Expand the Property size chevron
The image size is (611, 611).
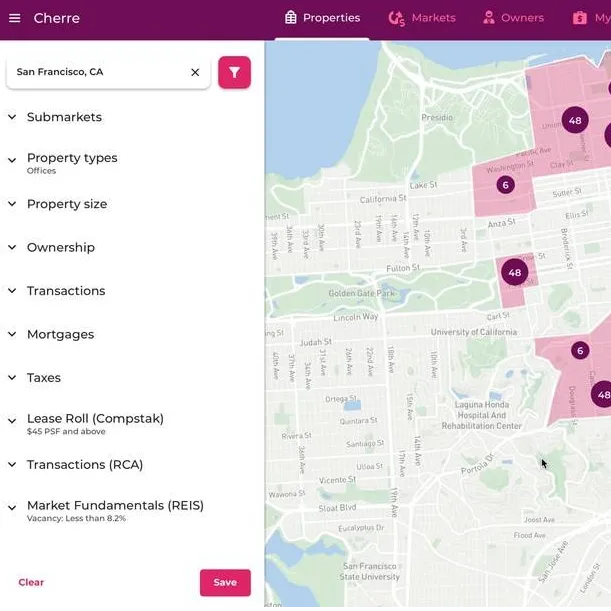coord(12,203)
